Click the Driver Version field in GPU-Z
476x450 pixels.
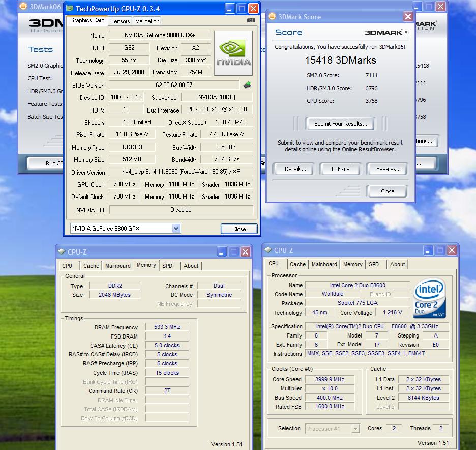pos(181,172)
